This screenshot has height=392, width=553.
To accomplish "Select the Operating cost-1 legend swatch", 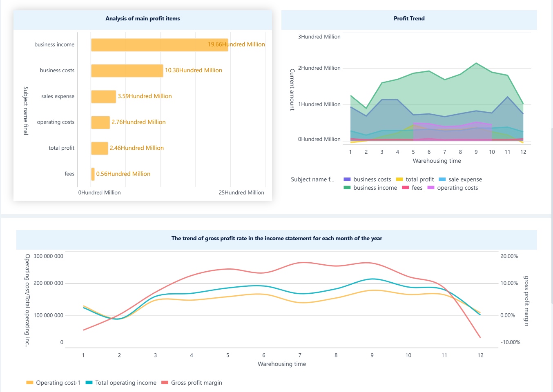I will point(29,383).
